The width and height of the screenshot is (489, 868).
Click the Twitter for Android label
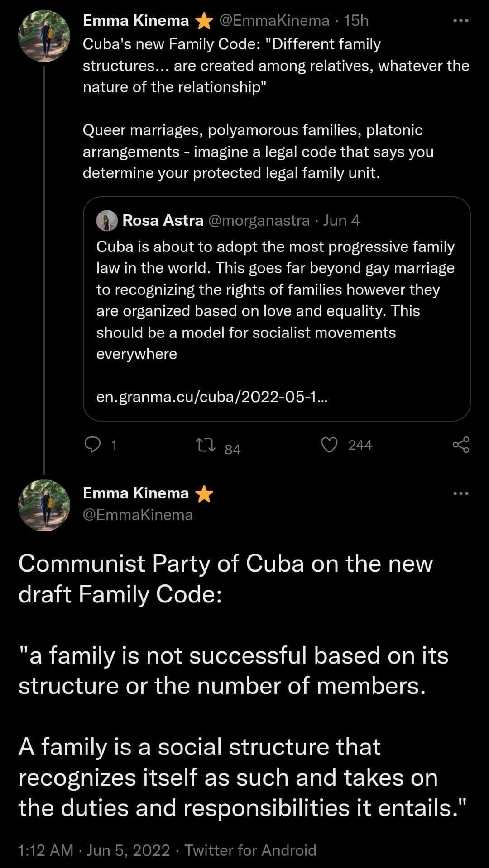point(251,850)
